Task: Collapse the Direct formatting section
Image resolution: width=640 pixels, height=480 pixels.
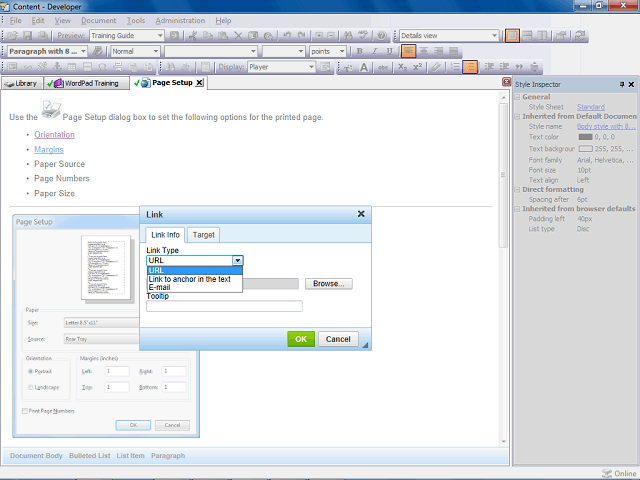Action: click(x=518, y=190)
